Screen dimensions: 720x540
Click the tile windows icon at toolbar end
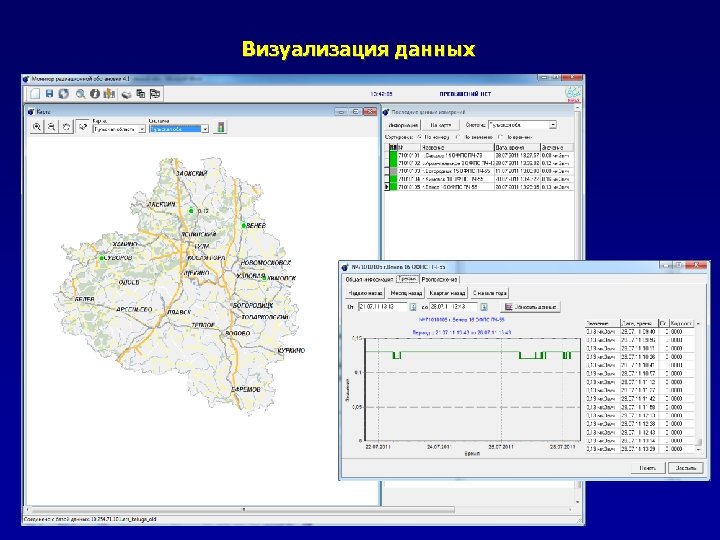click(x=155, y=94)
